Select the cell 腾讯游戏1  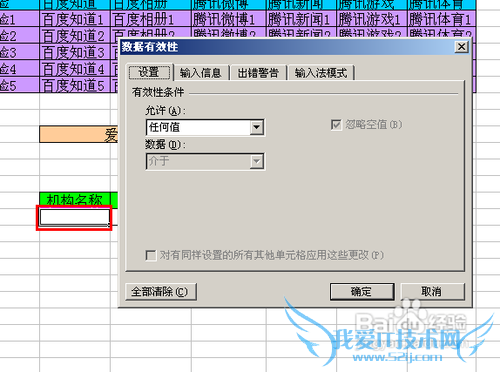(372, 20)
